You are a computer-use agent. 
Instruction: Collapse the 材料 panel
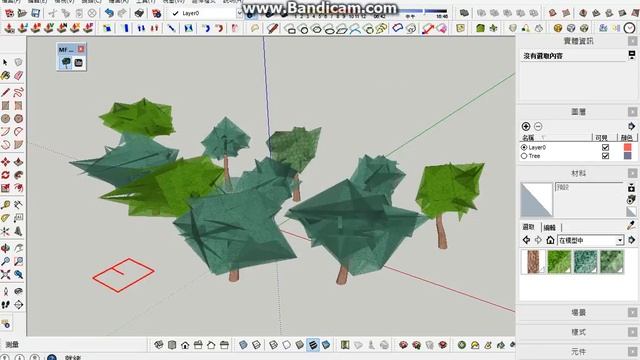(x=632, y=173)
